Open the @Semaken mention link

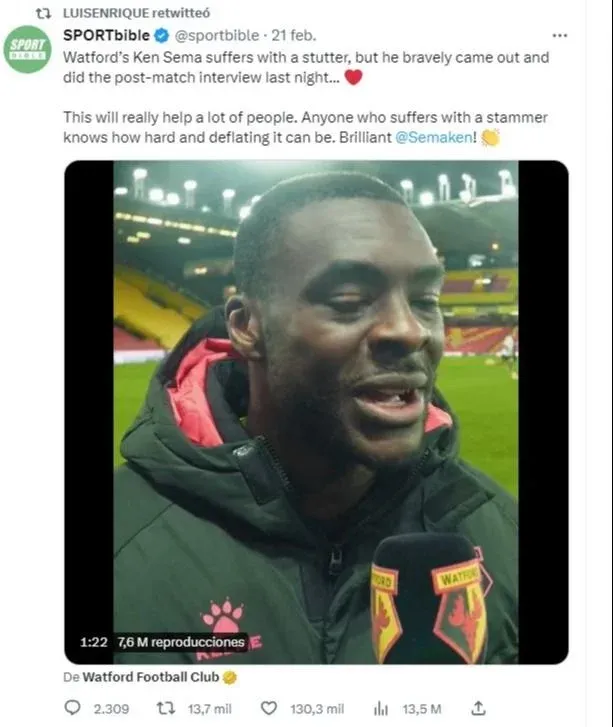click(434, 138)
